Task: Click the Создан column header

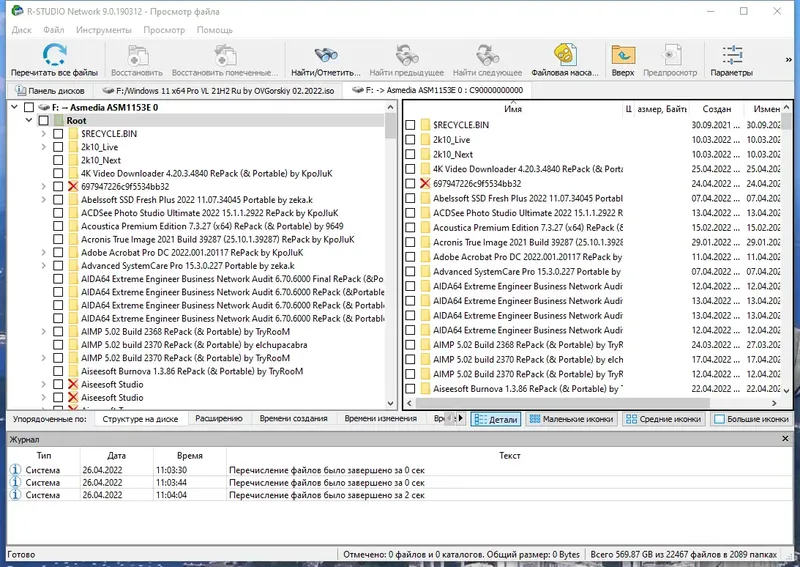Action: click(716, 109)
